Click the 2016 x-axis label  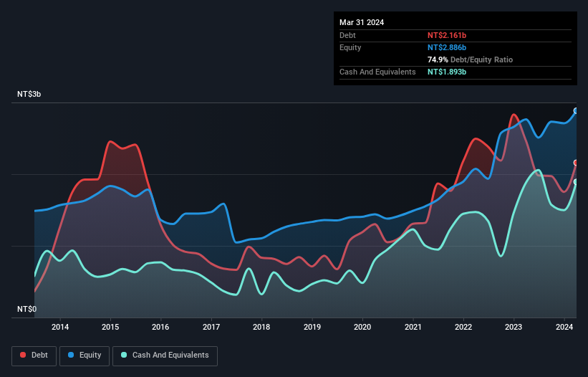[160, 327]
